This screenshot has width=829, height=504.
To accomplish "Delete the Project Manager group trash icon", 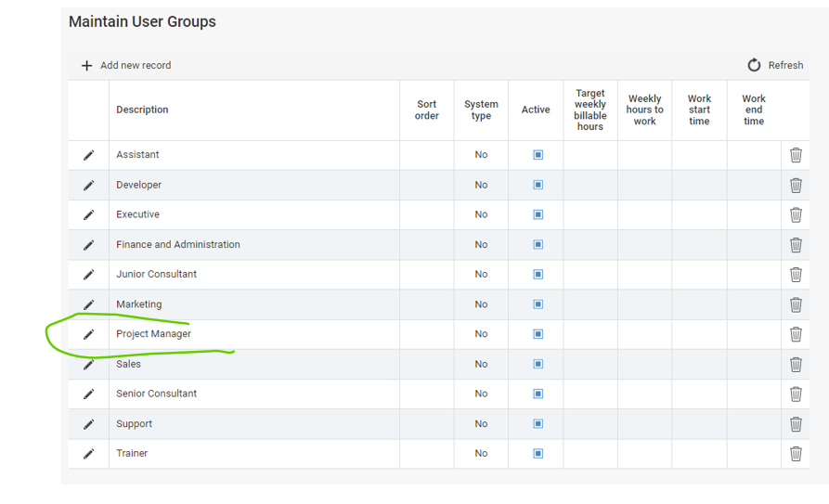I will tap(796, 334).
